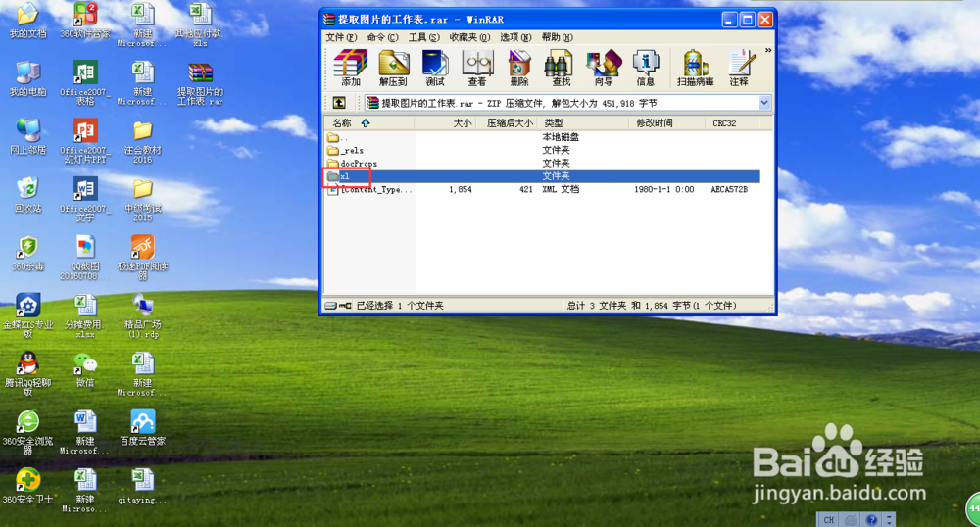Image resolution: width=980 pixels, height=527 pixels.
Task: Click the 添加 (Add) toolbar icon
Action: pos(351,68)
